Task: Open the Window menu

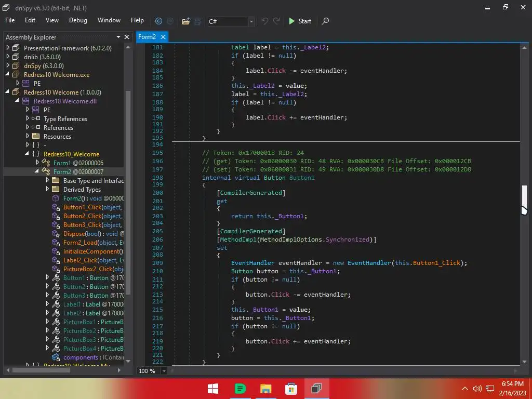Action: click(109, 20)
